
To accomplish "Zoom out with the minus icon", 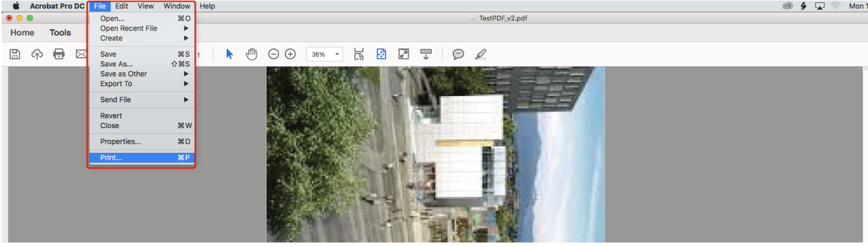I will [273, 54].
